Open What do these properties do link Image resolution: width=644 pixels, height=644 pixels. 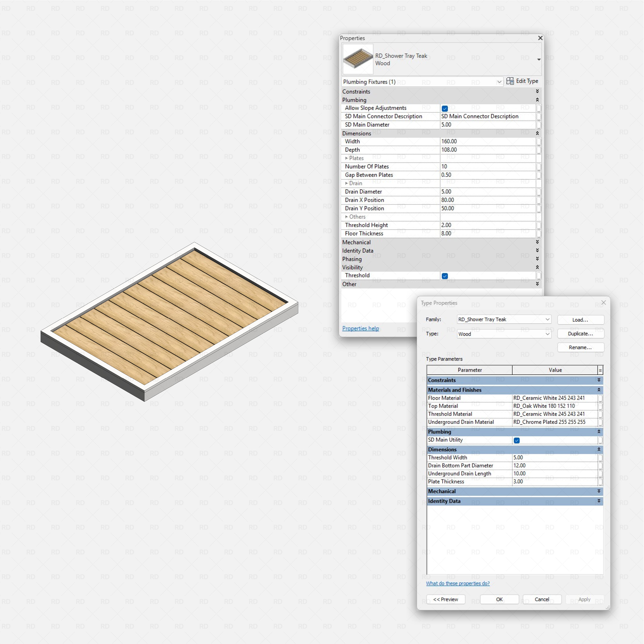point(458,583)
